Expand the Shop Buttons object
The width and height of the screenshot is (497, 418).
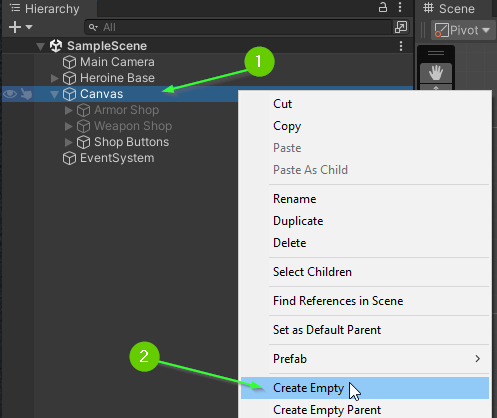(x=68, y=142)
